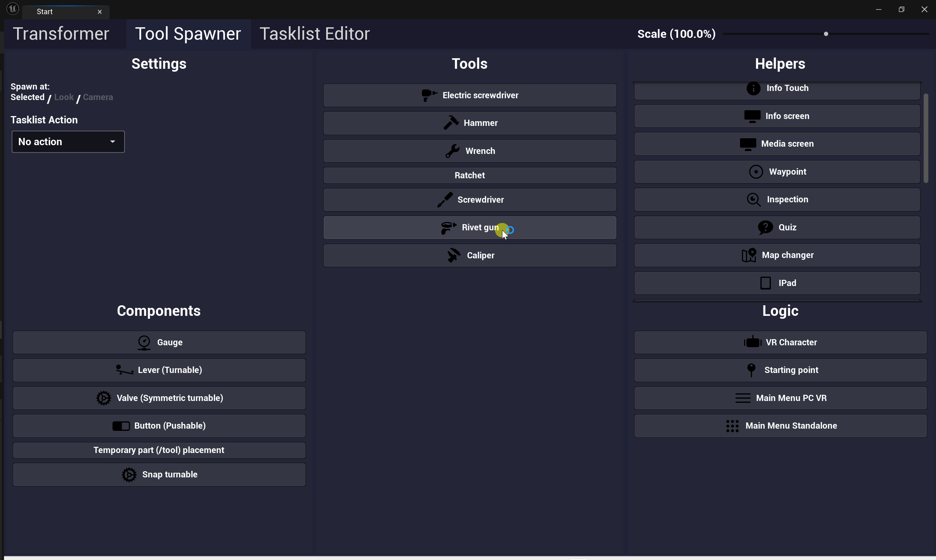
Task: Set spawn location to Look
Action: [x=64, y=98]
